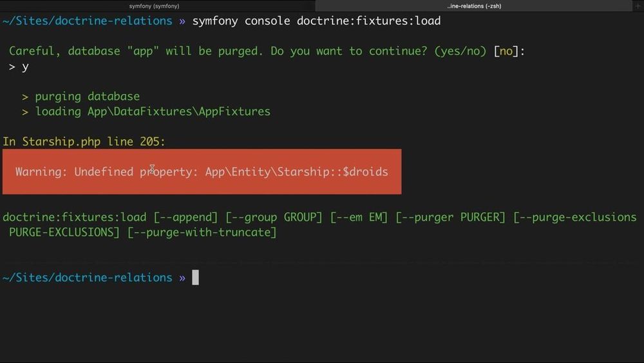The image size is (644, 363).
Task: Select the ..ine-relations (-zsh) tab
Action: [474, 6]
